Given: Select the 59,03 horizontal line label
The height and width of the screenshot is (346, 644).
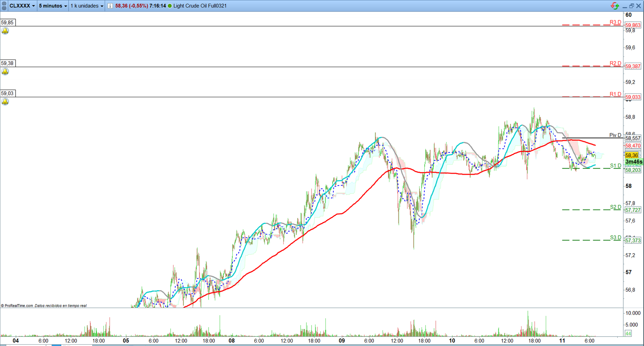Looking at the screenshot, I should click(7, 93).
